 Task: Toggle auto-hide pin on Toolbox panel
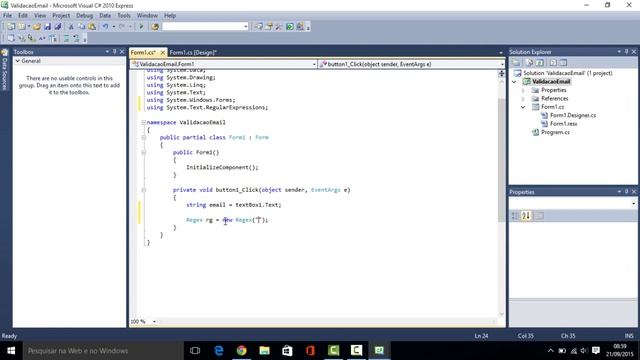pos(115,51)
